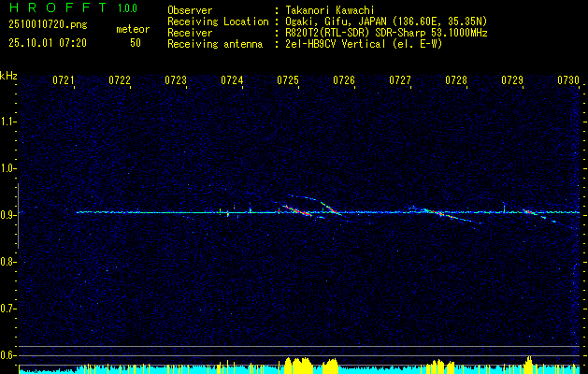The height and width of the screenshot is (374, 588).
Task: Click the 0729 time marker
Action: tap(512, 79)
